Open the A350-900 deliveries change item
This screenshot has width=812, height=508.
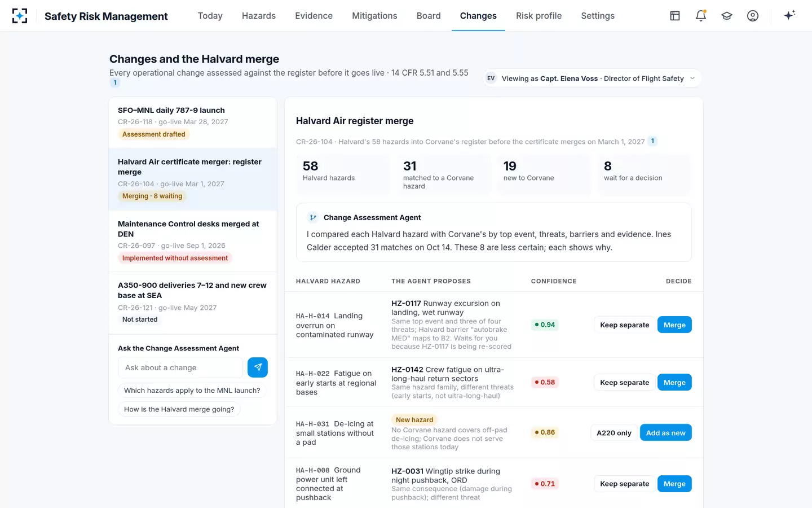pyautogui.click(x=193, y=303)
